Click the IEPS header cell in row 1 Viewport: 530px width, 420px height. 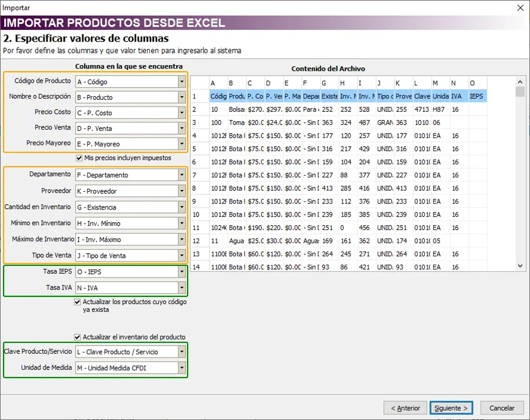477,97
